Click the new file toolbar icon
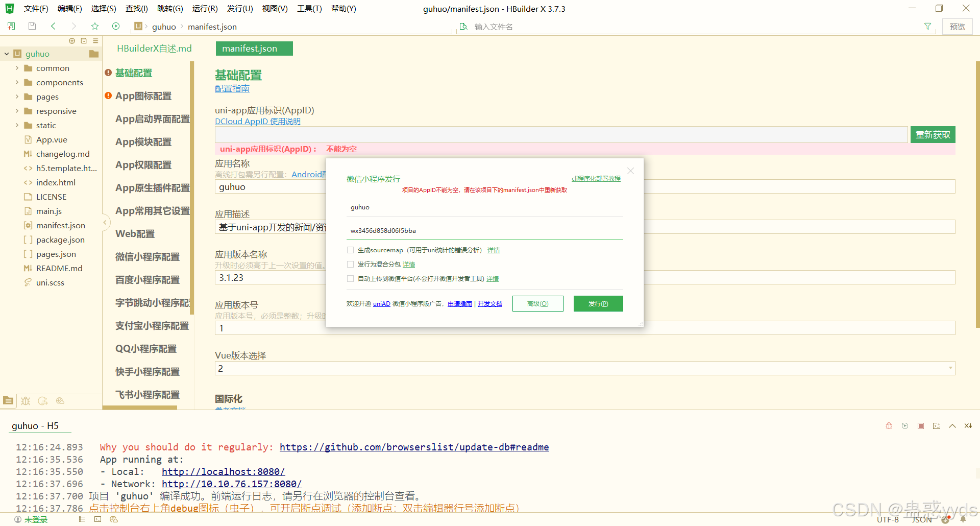The width and height of the screenshot is (980, 526). tap(11, 26)
